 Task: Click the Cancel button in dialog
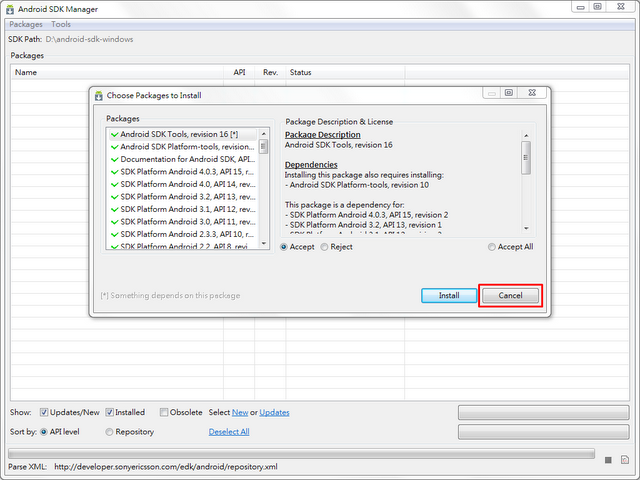tap(510, 296)
